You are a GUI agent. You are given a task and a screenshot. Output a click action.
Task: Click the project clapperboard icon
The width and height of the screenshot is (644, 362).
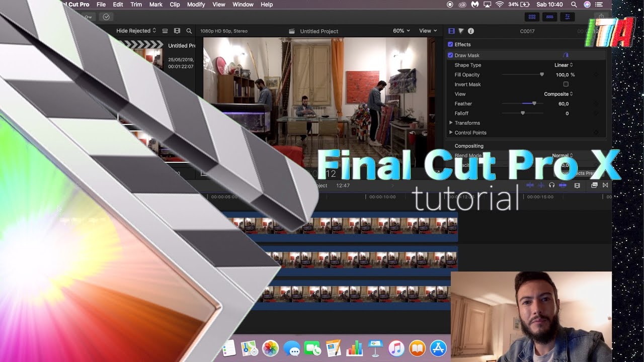coord(292,31)
